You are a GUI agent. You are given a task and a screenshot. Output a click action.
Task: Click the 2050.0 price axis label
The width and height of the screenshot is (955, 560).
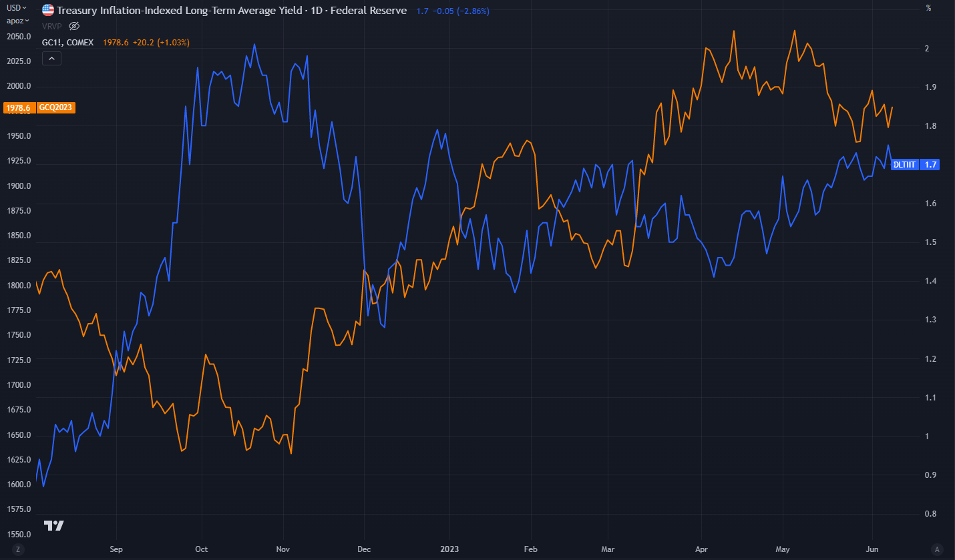pos(19,36)
